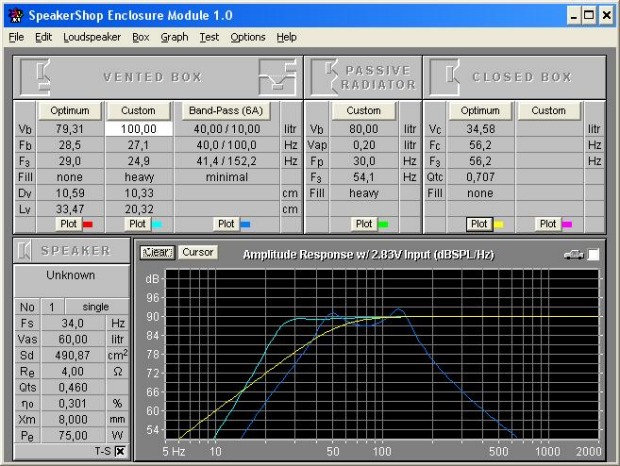Toggle the checkbox beside the car icon
Viewport: 620px width, 466px height.
point(593,255)
